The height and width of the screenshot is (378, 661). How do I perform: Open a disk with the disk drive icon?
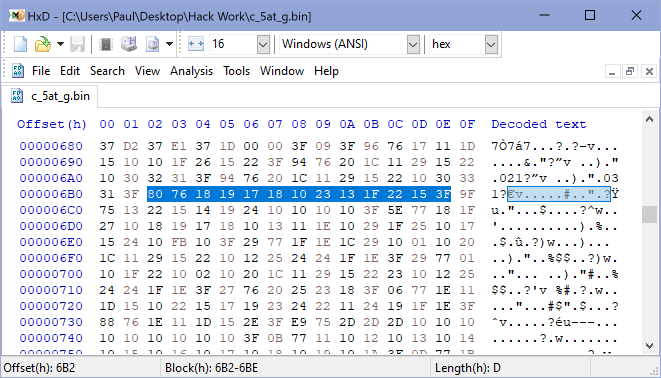pos(129,44)
